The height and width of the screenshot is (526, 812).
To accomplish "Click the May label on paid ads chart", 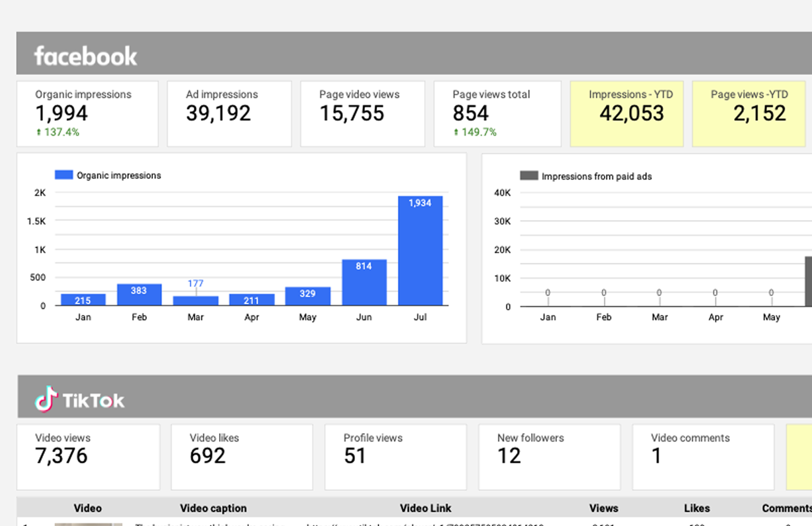I will 771,317.
